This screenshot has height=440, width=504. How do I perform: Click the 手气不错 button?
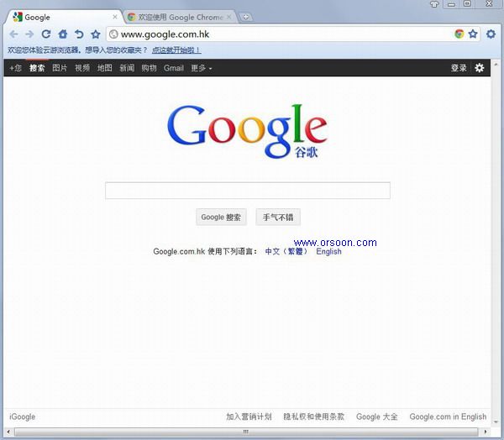(x=278, y=217)
